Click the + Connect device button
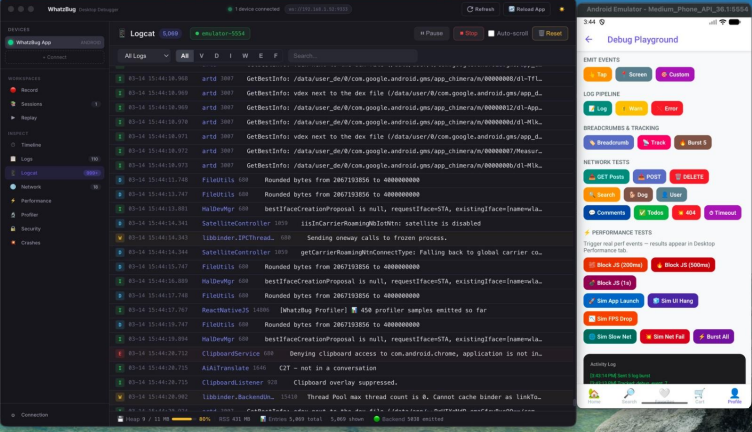Image resolution: width=752 pixels, height=432 pixels. coord(54,57)
